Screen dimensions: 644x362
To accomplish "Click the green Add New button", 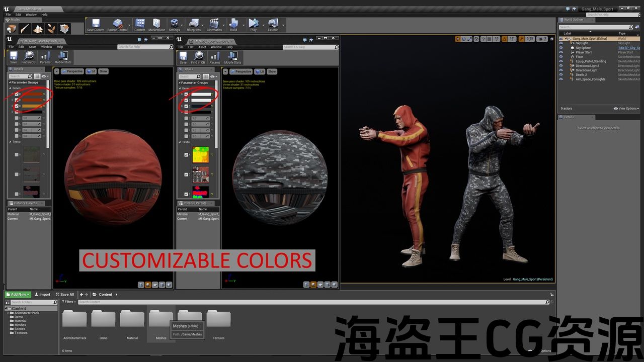I will 18,295.
